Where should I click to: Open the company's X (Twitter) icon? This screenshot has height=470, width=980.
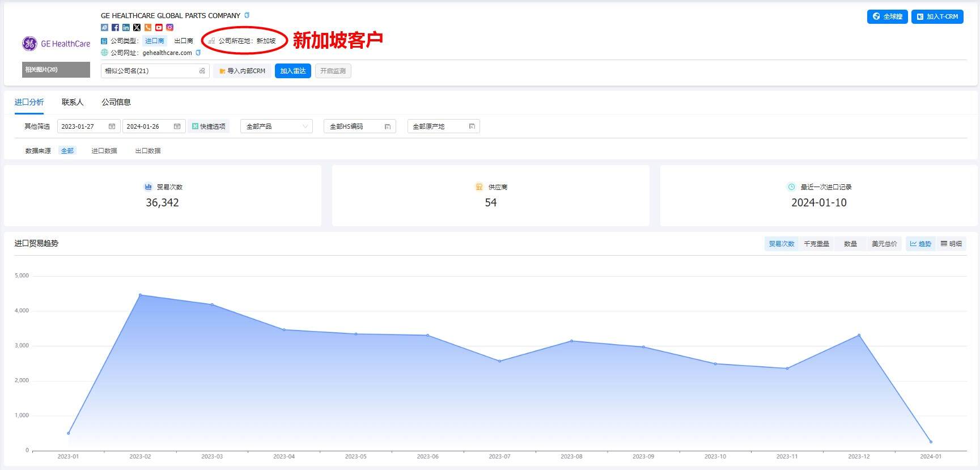pyautogui.click(x=137, y=27)
